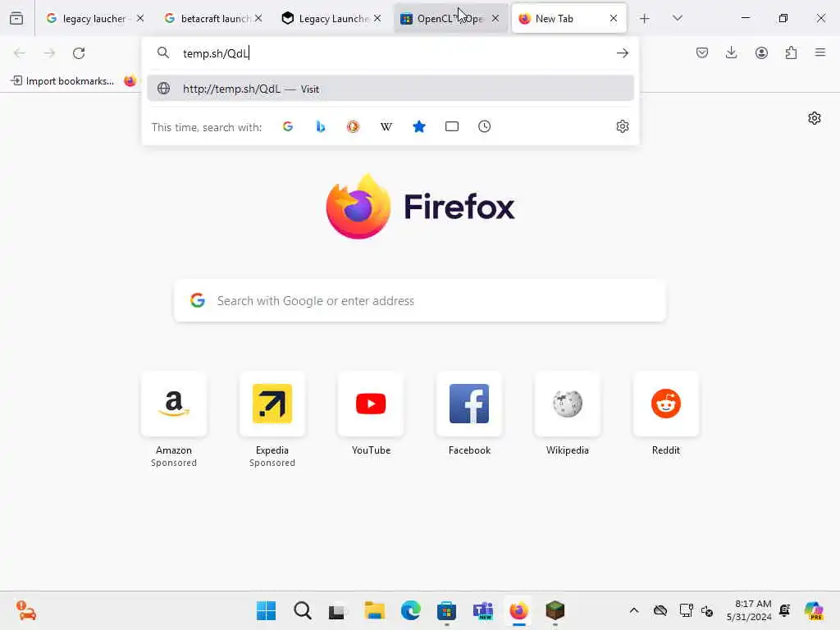Open the Windows Start menu
The height and width of the screenshot is (630, 840).
pyautogui.click(x=267, y=610)
